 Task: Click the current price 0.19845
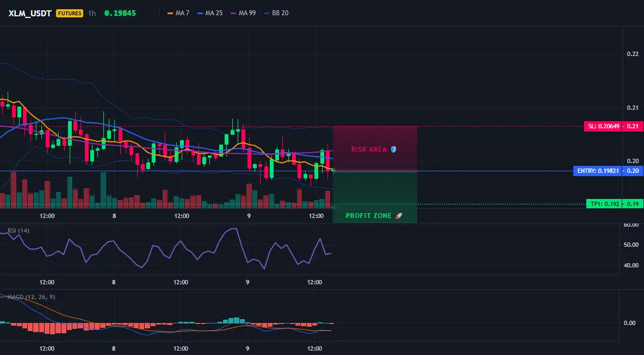pos(120,13)
